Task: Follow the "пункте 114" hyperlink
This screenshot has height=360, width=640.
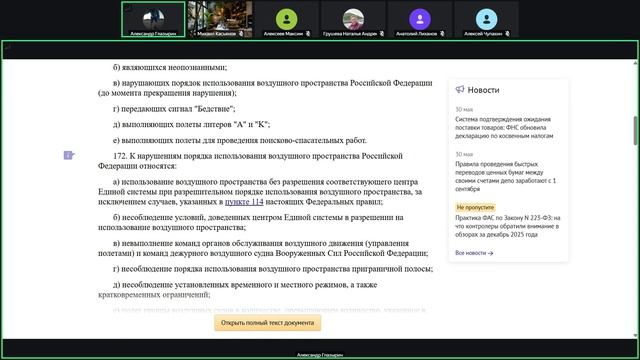Action: 244,202
